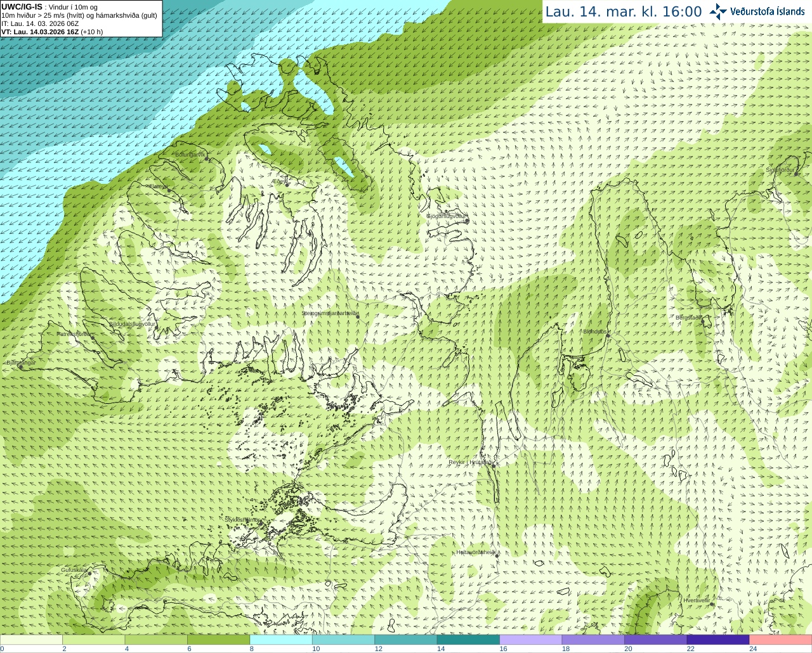
Task: Pick the 22–24 m/s deep indigo swatch
Action: pos(718,640)
